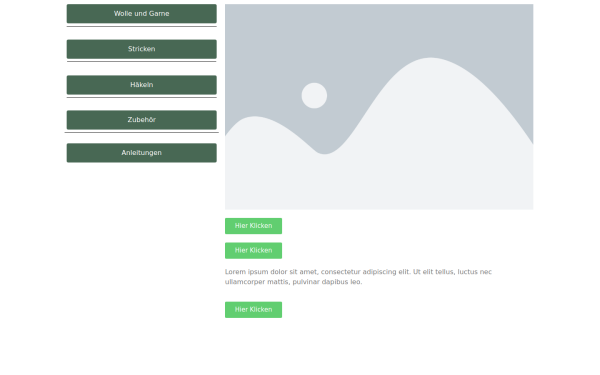The image size is (600, 375).
Task: Click the large placeholder image
Action: point(379,107)
